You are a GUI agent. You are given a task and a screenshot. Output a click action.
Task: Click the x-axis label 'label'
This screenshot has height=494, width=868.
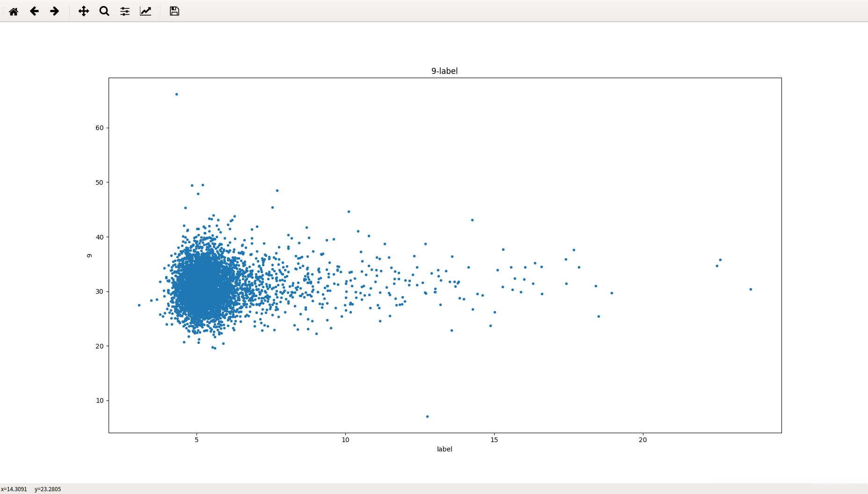pos(445,449)
